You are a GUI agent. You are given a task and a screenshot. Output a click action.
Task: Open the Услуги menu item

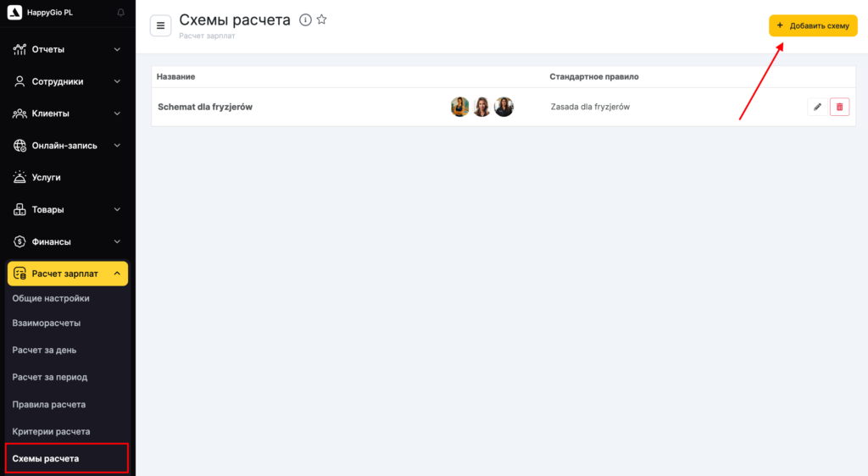(46, 178)
